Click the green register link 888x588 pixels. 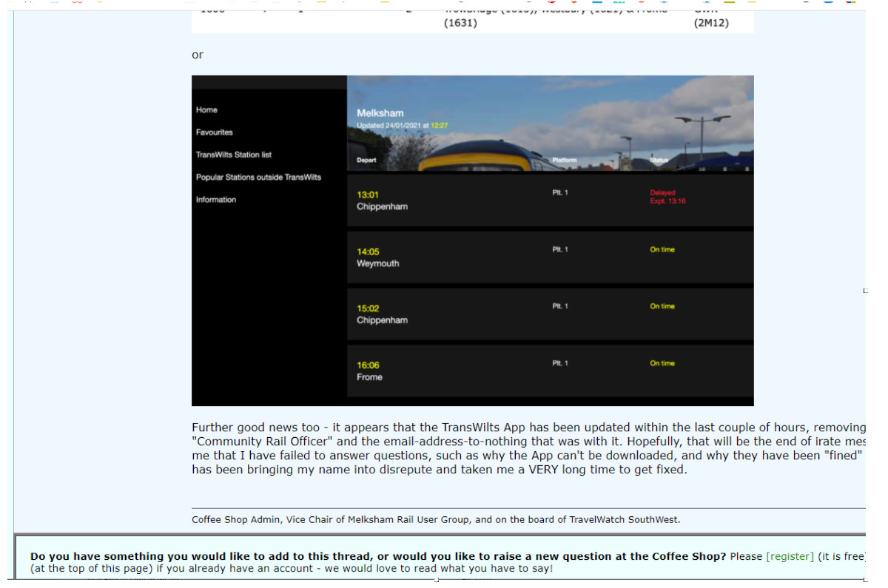[790, 556]
